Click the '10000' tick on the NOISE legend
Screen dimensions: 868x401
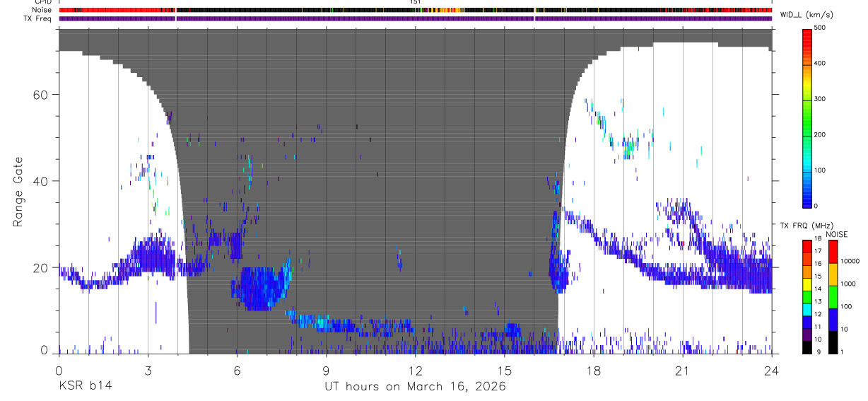pos(850,261)
